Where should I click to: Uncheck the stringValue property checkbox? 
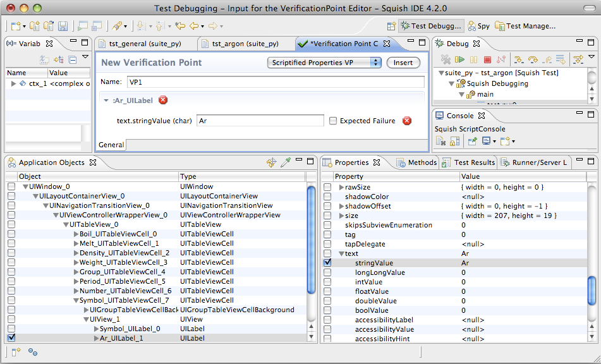[x=327, y=262]
